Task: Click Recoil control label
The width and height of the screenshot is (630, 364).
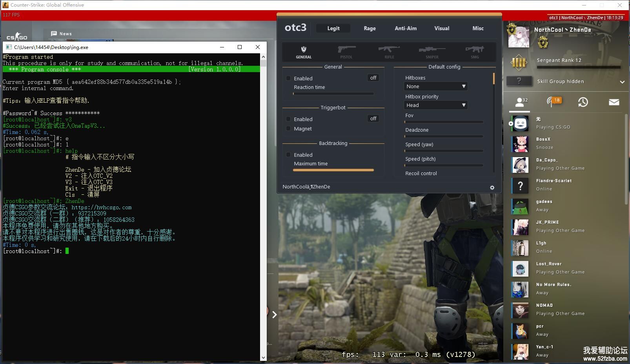Action: (x=421, y=173)
